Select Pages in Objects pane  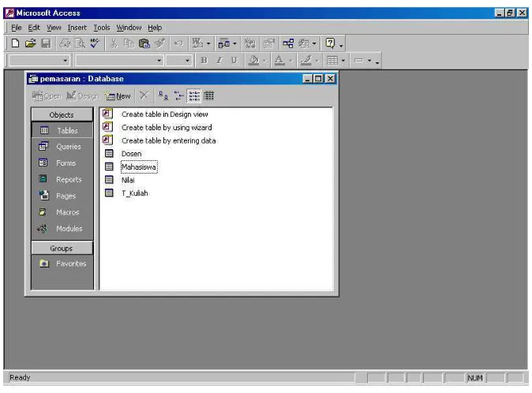pos(62,196)
